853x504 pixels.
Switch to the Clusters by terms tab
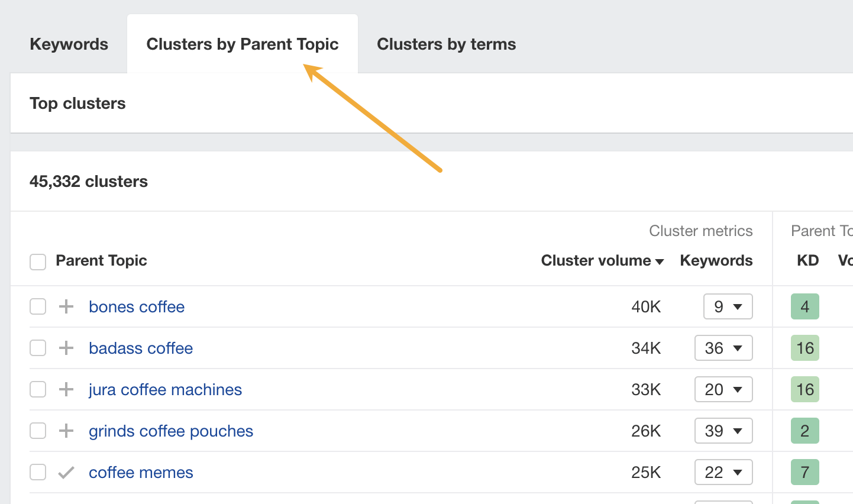pos(446,44)
